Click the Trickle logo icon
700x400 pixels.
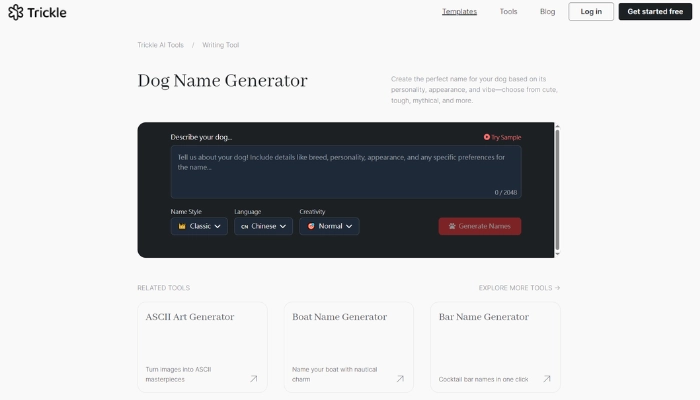16,12
